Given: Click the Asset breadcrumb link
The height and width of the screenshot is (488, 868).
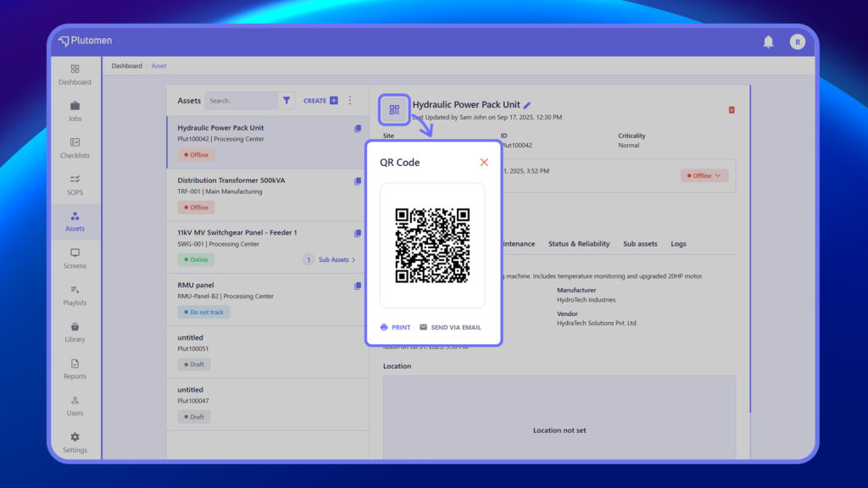Looking at the screenshot, I should click(159, 66).
